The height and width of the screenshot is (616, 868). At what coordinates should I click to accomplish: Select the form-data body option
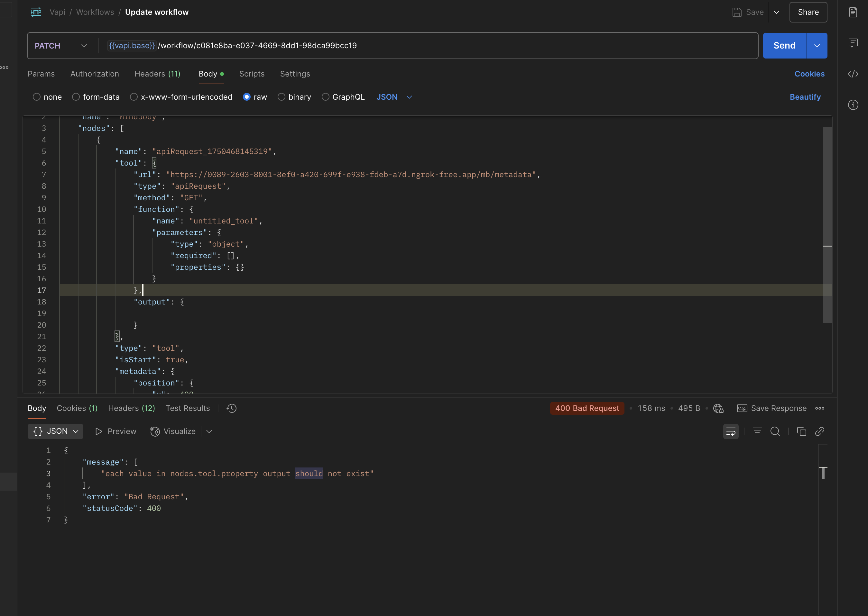[76, 97]
